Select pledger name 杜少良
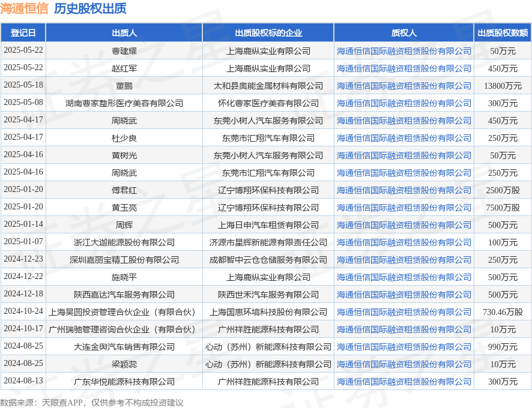The width and height of the screenshot is (532, 408). [124, 138]
